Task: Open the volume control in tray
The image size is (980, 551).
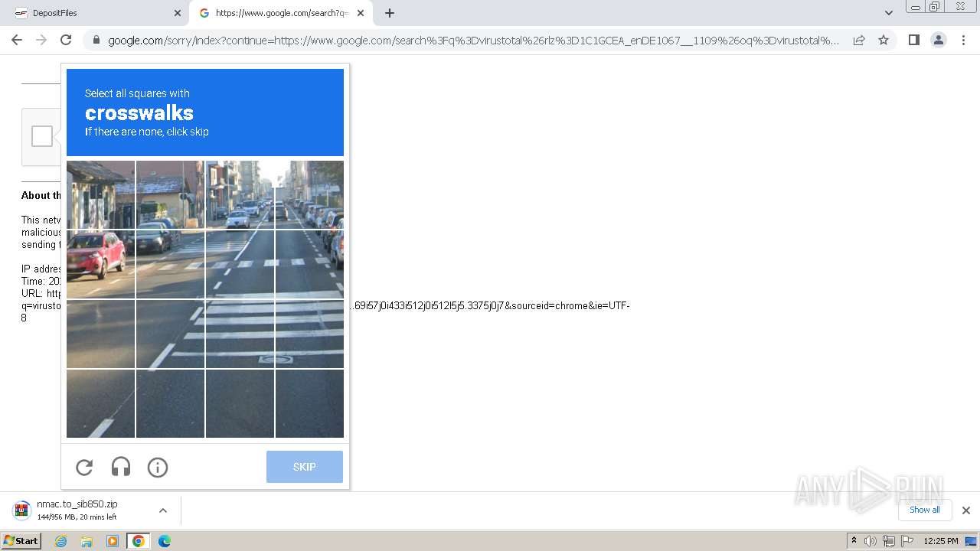Action: pyautogui.click(x=871, y=541)
